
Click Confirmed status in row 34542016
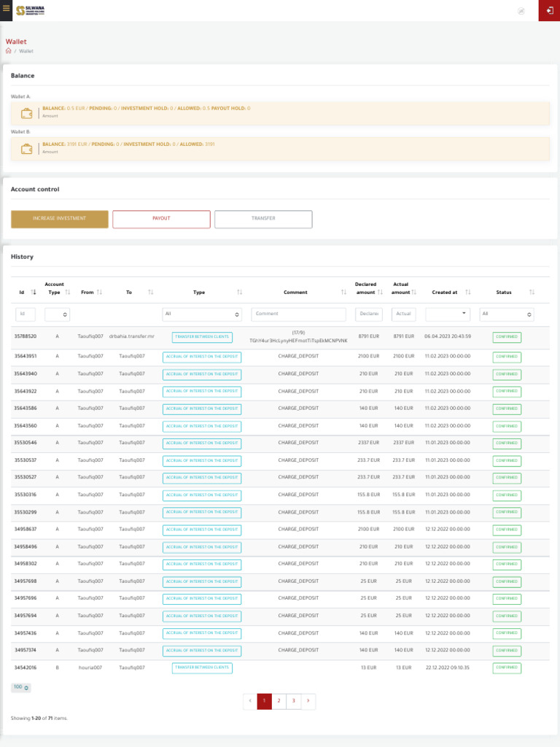tap(507, 668)
